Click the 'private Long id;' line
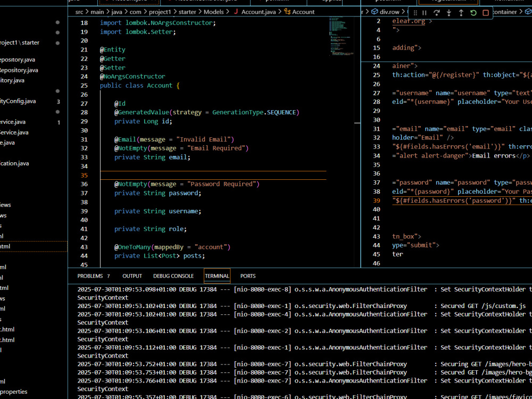 point(143,121)
